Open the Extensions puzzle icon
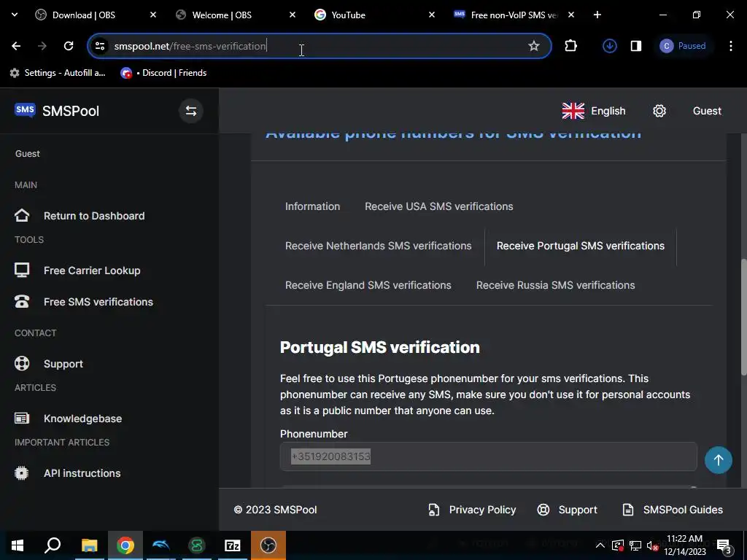 [x=570, y=46]
